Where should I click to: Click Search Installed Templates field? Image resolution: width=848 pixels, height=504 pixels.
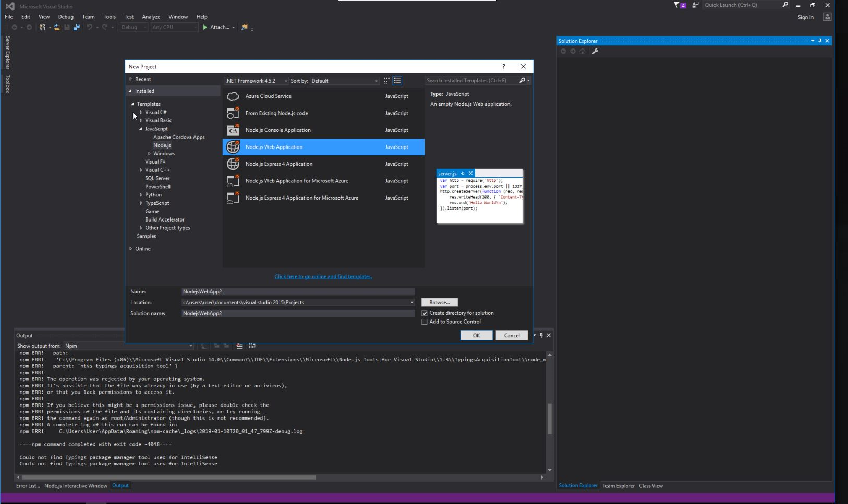point(471,81)
